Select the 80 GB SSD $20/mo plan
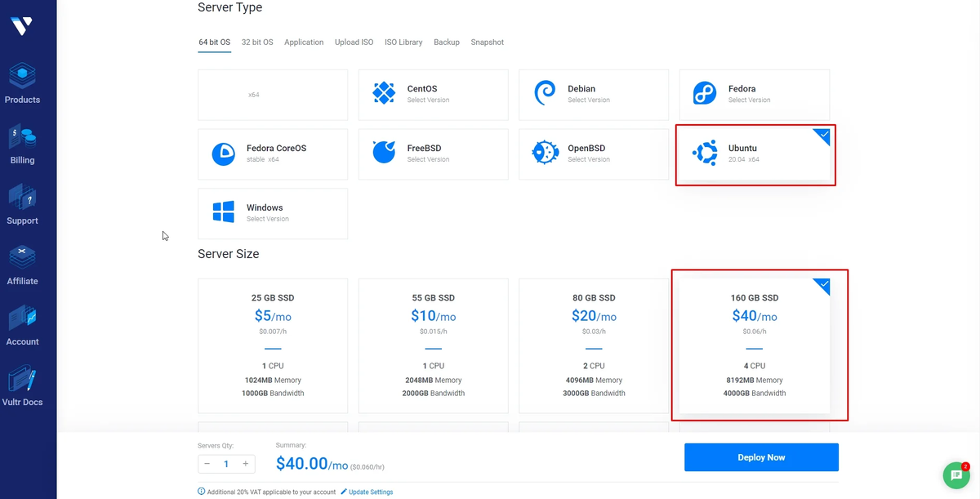Viewport: 980px width, 499px height. (x=594, y=345)
